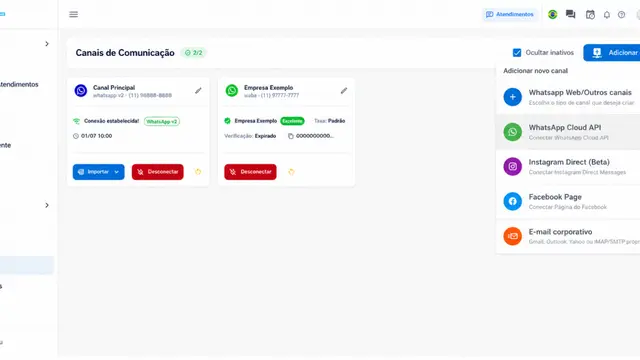Click the Verificação: Expirado text
640x360 pixels.
click(250, 136)
